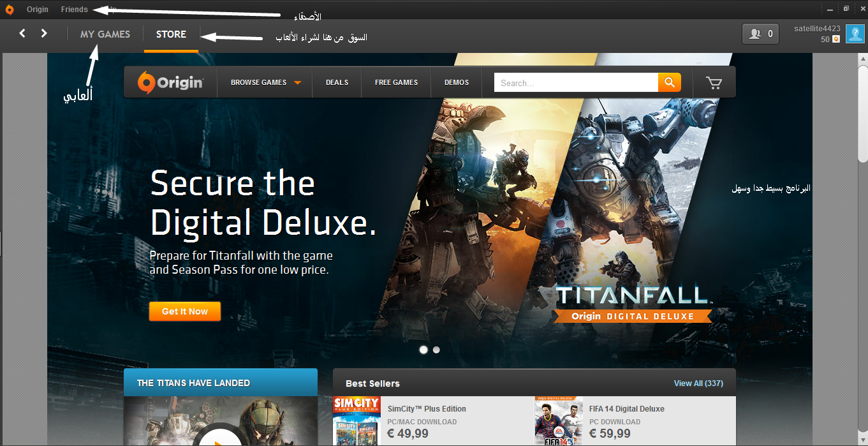Image resolution: width=868 pixels, height=446 pixels.
Task: Click the € 49,99 SimCity price
Action: pyautogui.click(x=408, y=434)
